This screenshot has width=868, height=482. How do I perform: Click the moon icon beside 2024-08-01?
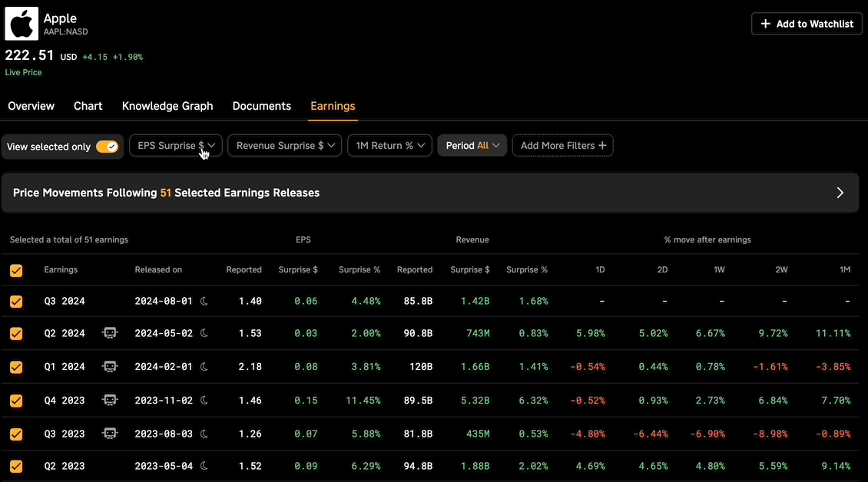(204, 301)
